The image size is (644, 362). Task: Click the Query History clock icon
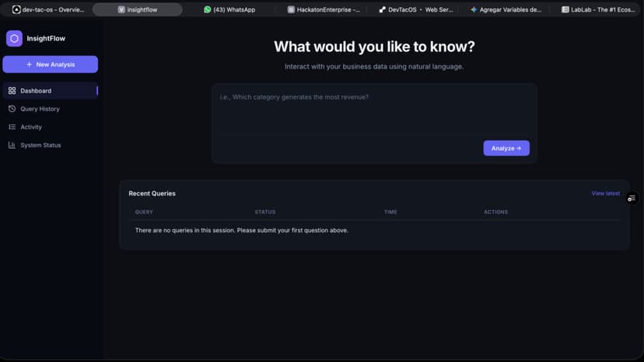coord(12,109)
